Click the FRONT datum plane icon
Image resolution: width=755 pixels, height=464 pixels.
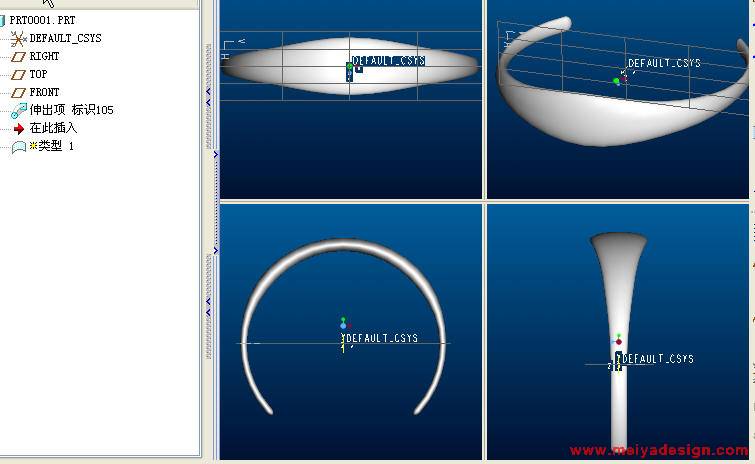(18, 92)
